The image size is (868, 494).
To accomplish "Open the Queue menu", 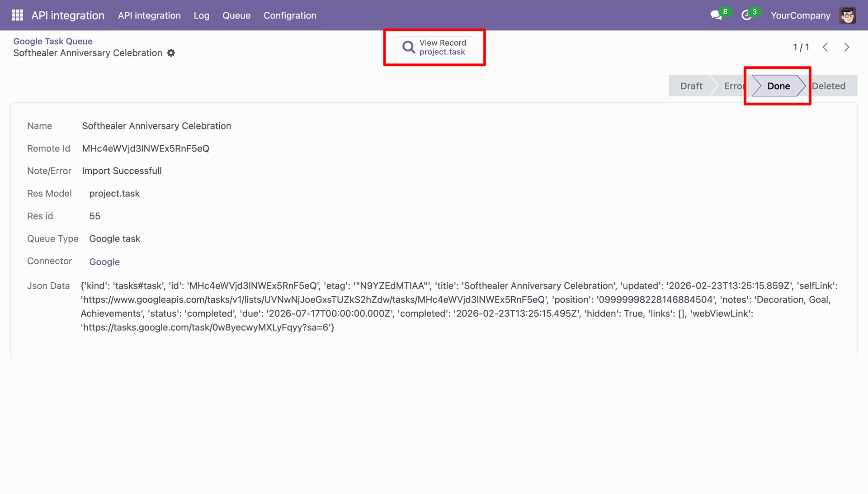I will [x=236, y=15].
